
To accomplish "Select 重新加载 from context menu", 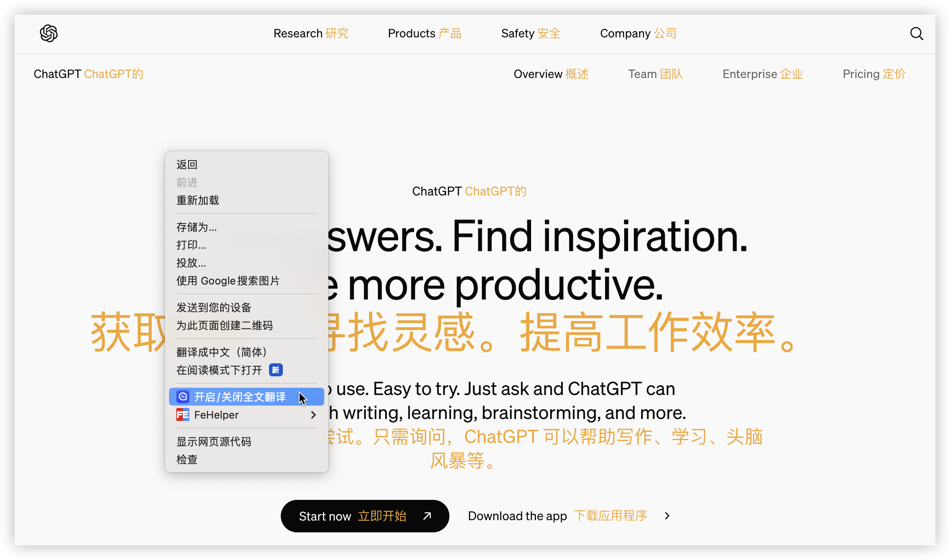I will click(198, 200).
